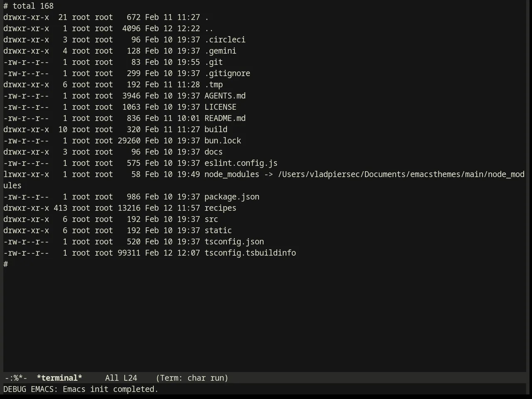Select the .gemini directory name
Viewport: 532px width, 399px height.
[x=220, y=51]
